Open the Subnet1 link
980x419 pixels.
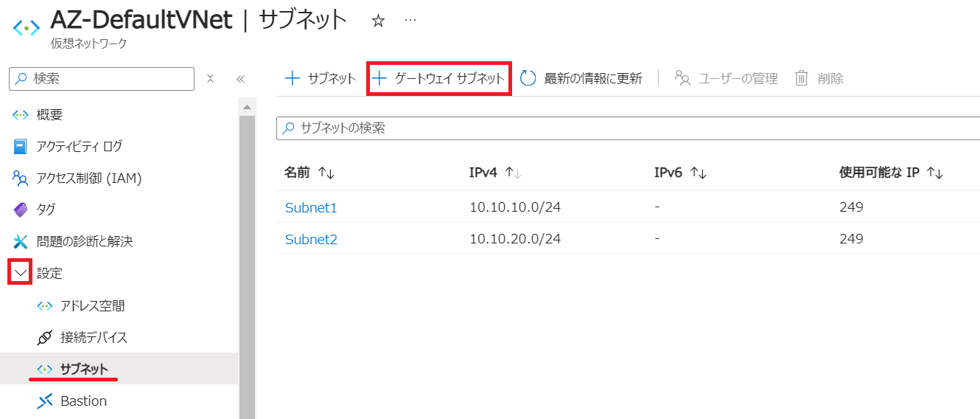311,207
